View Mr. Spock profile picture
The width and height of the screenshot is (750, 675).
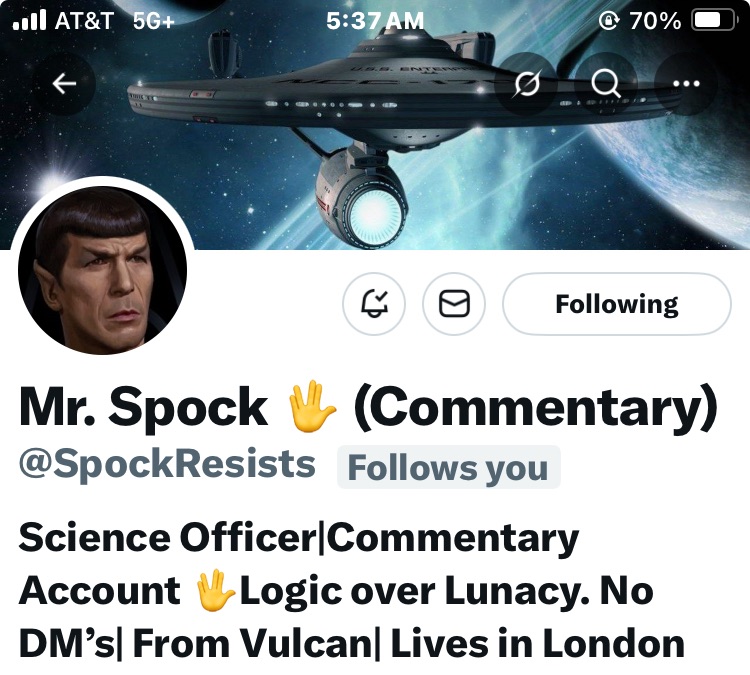click(x=102, y=270)
